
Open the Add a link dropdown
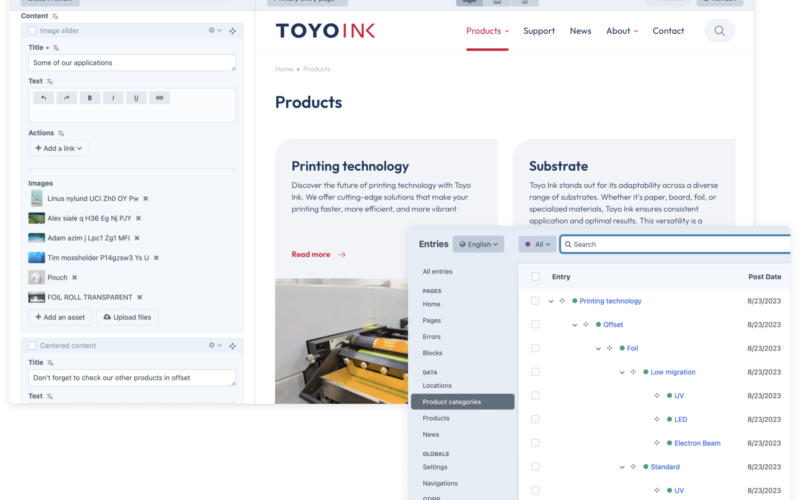[x=58, y=148]
